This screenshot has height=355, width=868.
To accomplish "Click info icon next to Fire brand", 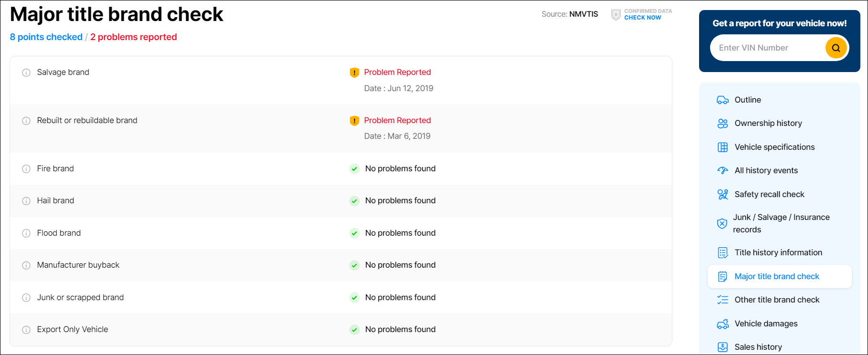I will (26, 169).
